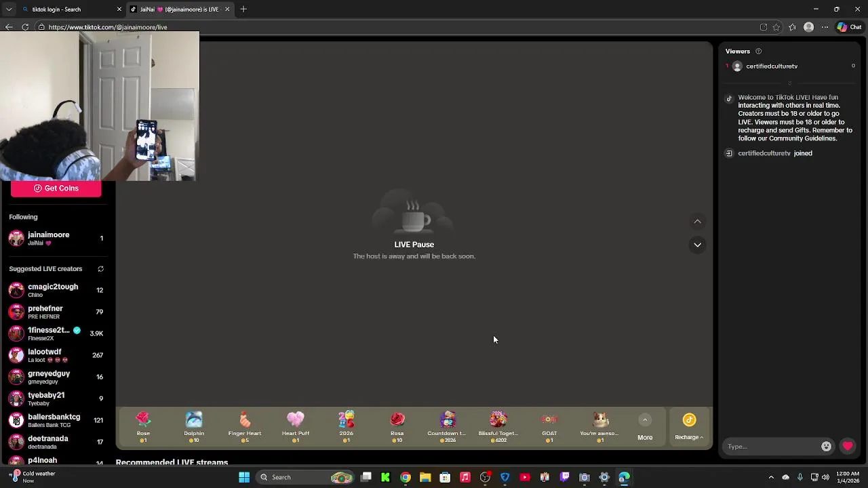This screenshot has width=868, height=488.
Task: Send the Rosa gift
Action: (x=397, y=427)
